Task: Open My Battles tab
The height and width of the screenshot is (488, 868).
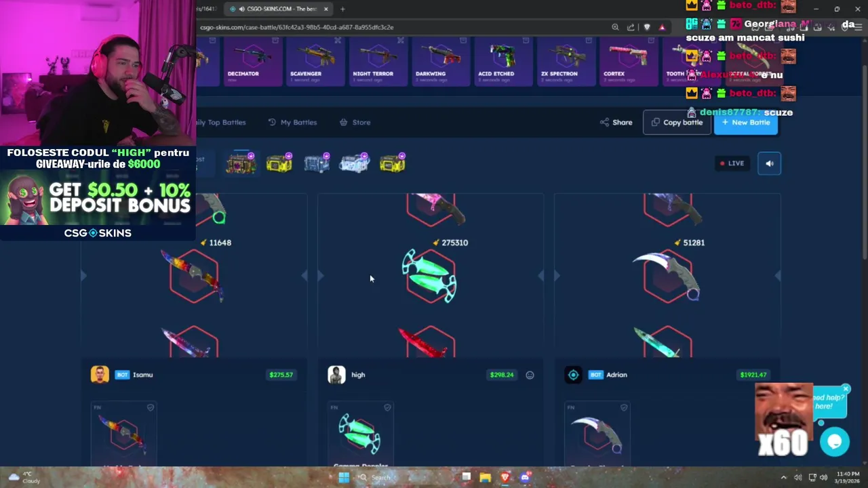Action: (292, 123)
